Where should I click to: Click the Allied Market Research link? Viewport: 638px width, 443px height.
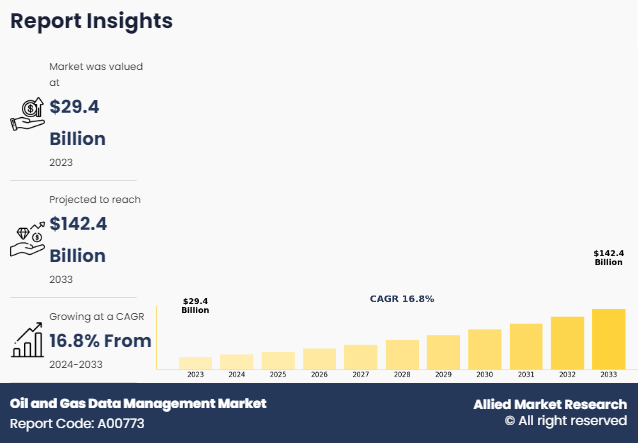point(550,404)
